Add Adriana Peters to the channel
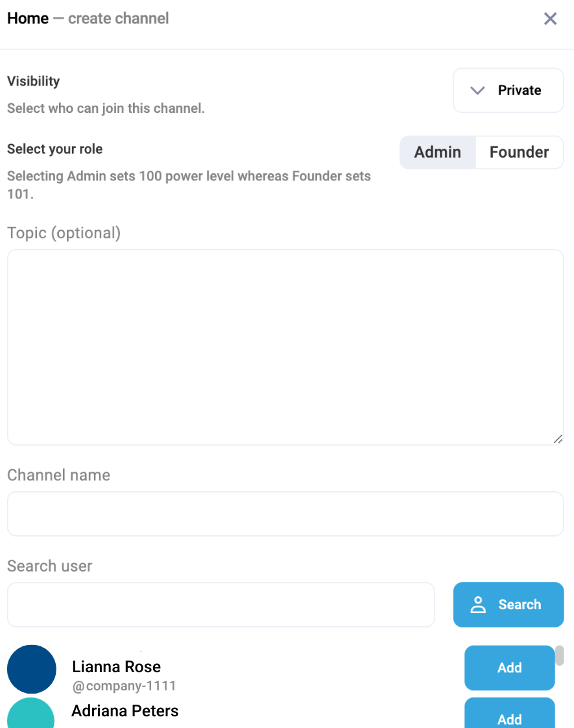Image resolution: width=574 pixels, height=728 pixels. (x=509, y=718)
